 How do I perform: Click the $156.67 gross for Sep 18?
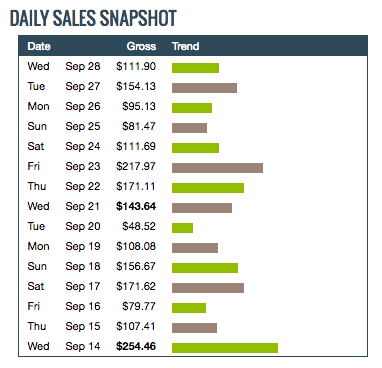136,266
